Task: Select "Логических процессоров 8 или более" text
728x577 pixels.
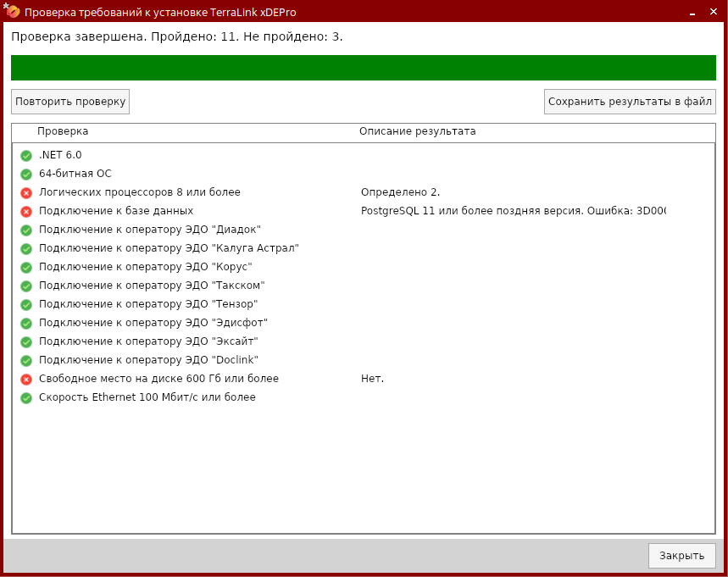Action: click(x=140, y=192)
